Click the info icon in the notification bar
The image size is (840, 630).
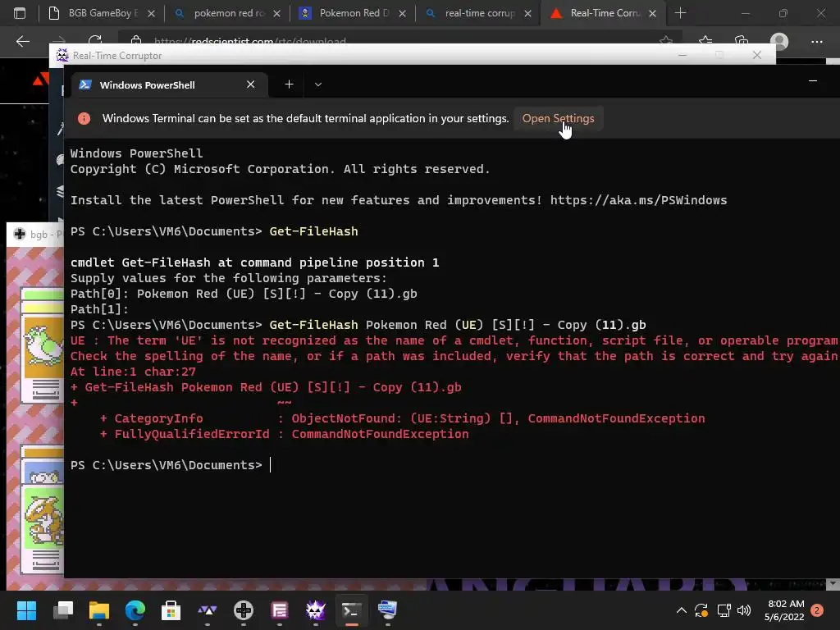84,118
